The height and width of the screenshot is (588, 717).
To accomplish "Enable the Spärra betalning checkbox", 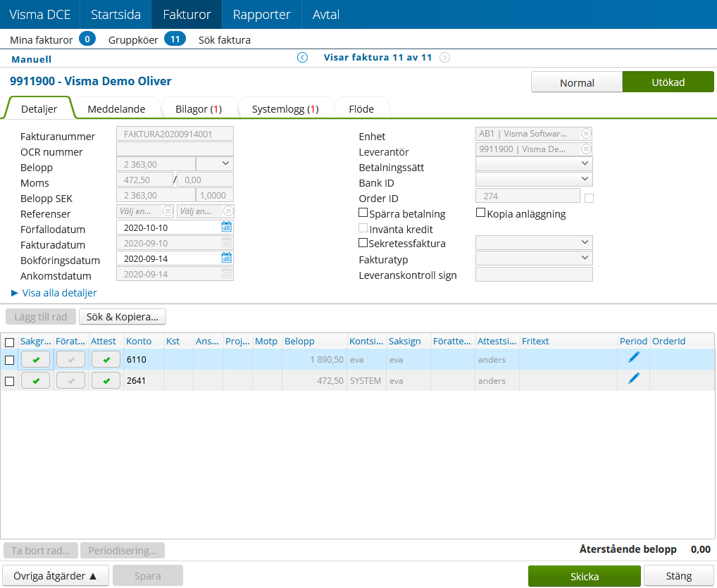I will [363, 214].
